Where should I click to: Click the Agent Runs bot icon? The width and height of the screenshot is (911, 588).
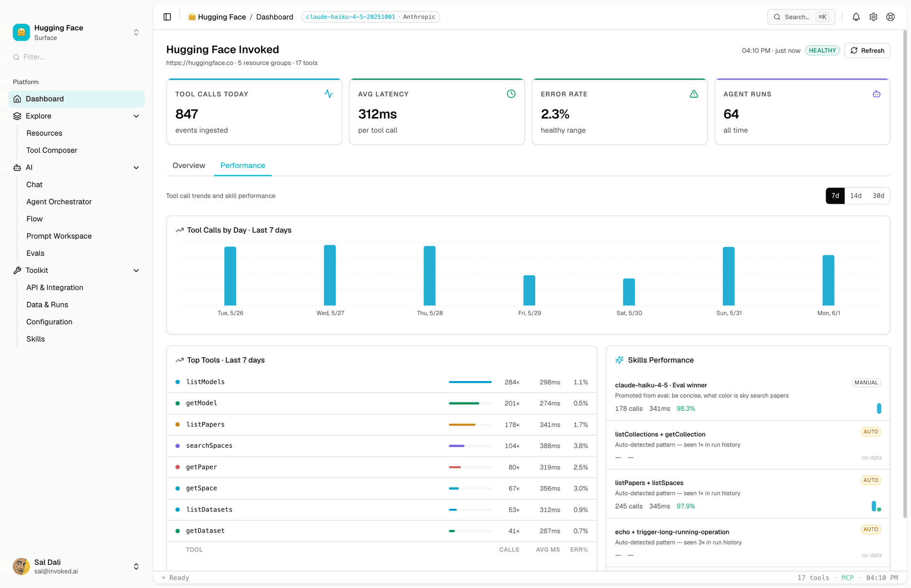876,94
